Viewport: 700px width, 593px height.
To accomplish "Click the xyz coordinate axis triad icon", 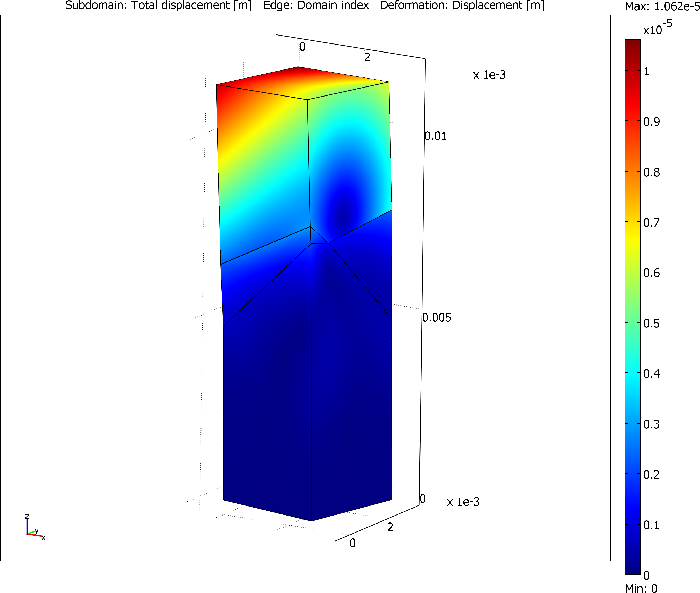I will 35,527.
